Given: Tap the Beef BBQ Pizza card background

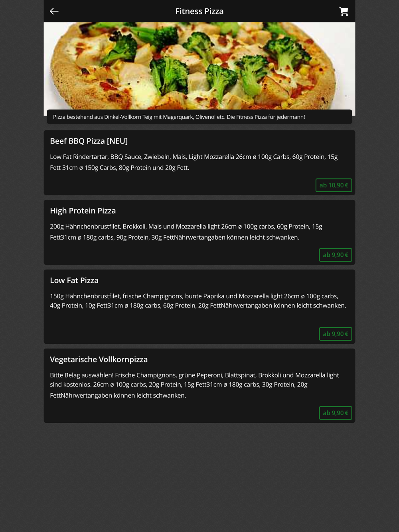Looking at the screenshot, I should pos(180,184).
